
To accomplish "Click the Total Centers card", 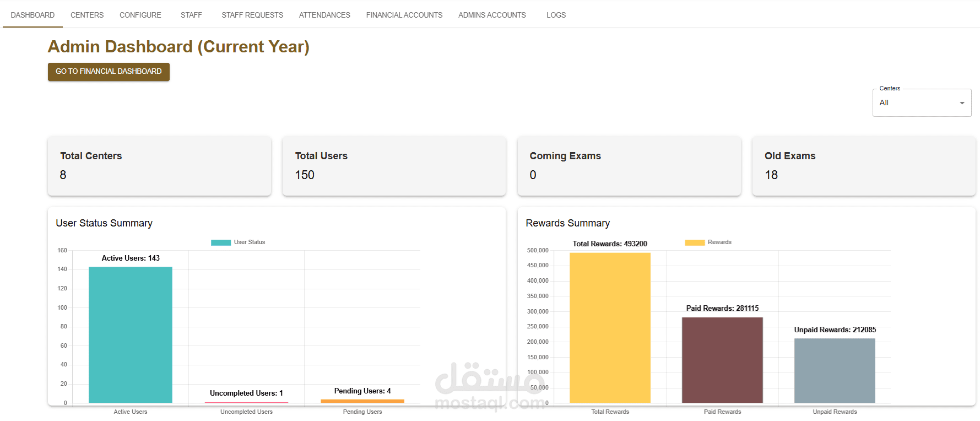I will click(x=159, y=166).
